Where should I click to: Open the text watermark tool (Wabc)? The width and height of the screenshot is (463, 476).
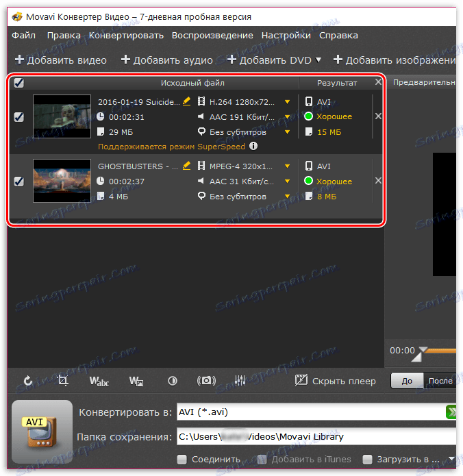pos(99,381)
